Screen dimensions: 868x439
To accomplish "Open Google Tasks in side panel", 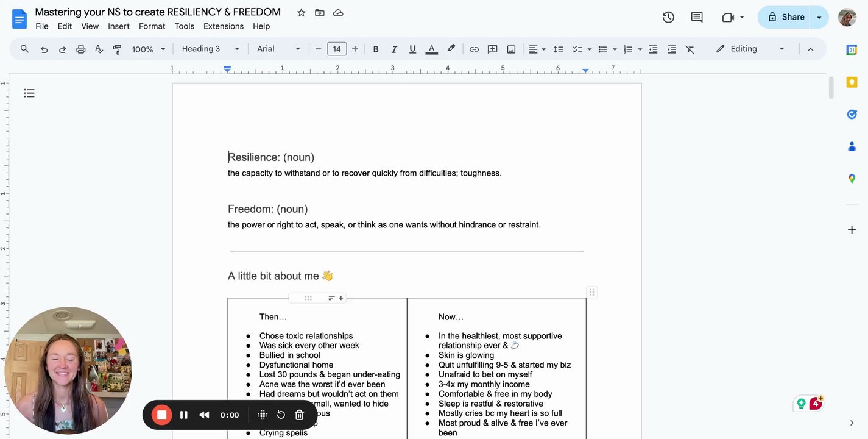I will [x=852, y=114].
